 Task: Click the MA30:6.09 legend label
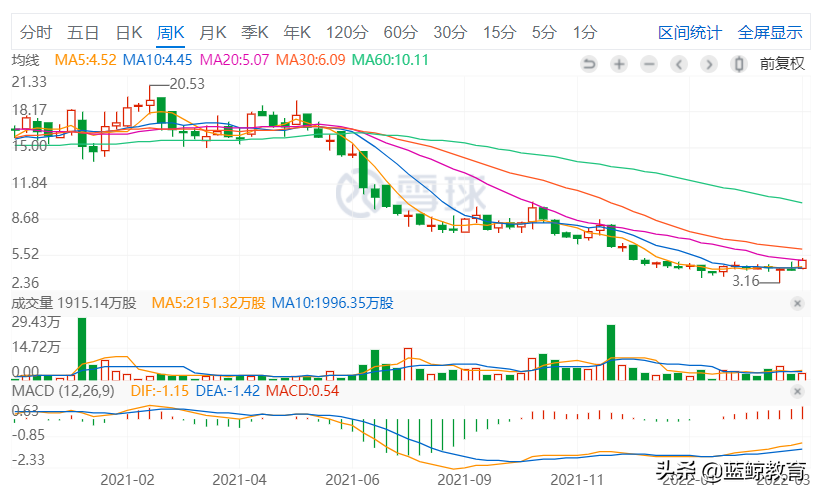click(310, 60)
